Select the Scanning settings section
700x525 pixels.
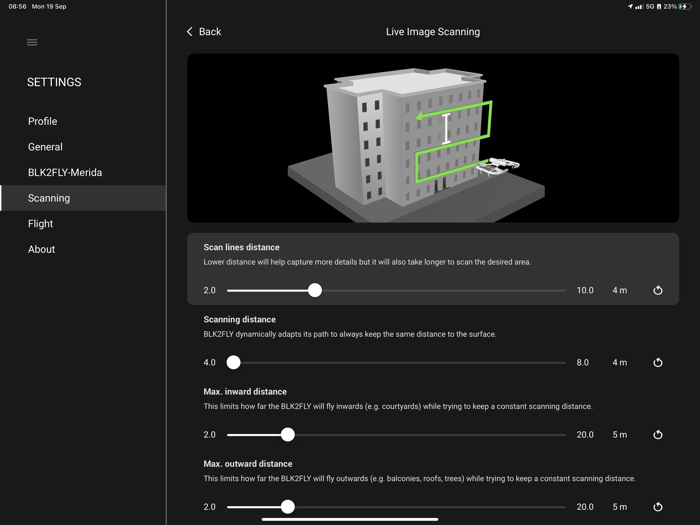(83, 198)
